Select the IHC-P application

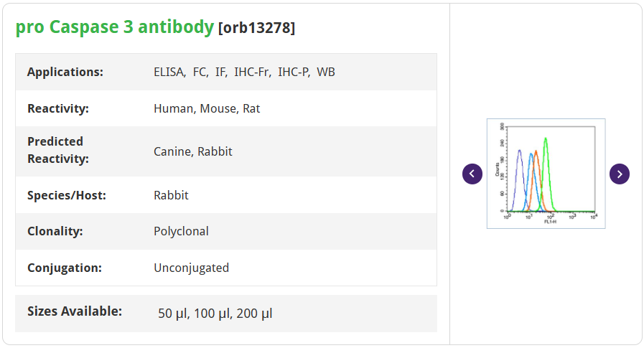(294, 72)
